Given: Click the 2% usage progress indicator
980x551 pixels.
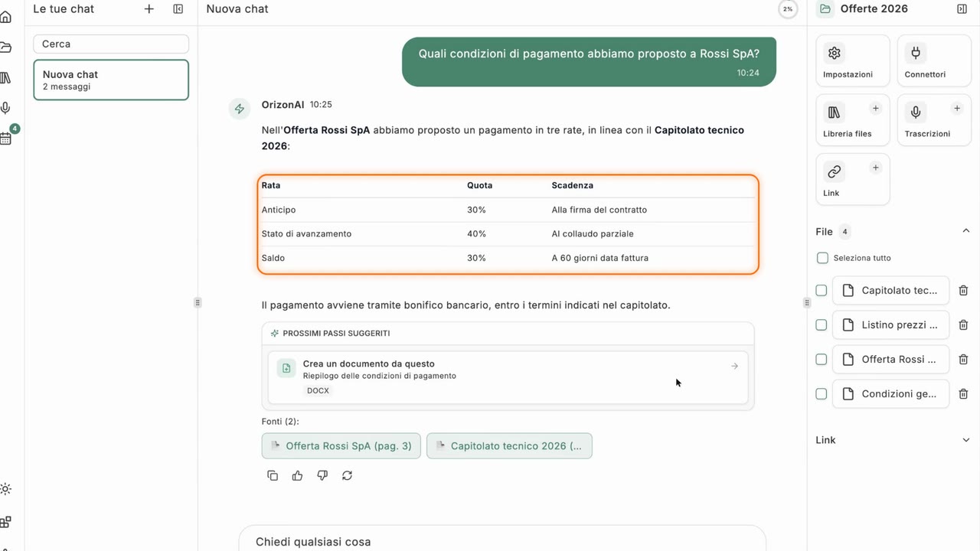Looking at the screenshot, I should pyautogui.click(x=787, y=9).
